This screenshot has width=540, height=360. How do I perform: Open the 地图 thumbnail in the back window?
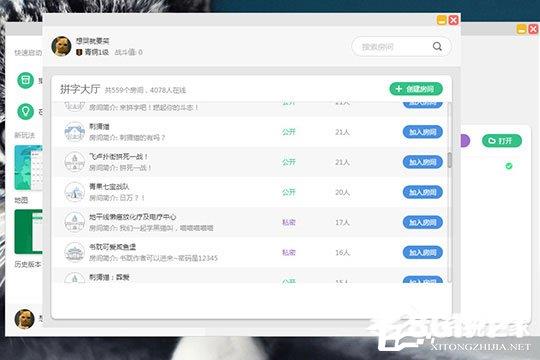[x=28, y=168]
